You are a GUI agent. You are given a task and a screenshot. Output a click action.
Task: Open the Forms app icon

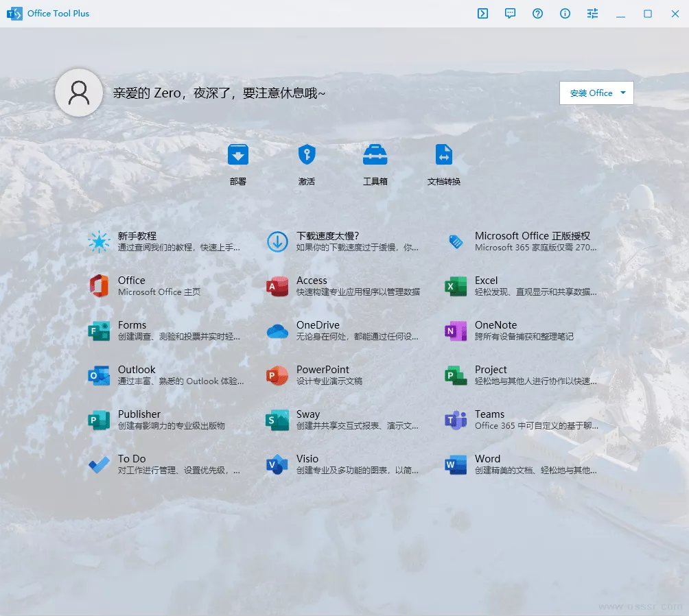point(100,331)
